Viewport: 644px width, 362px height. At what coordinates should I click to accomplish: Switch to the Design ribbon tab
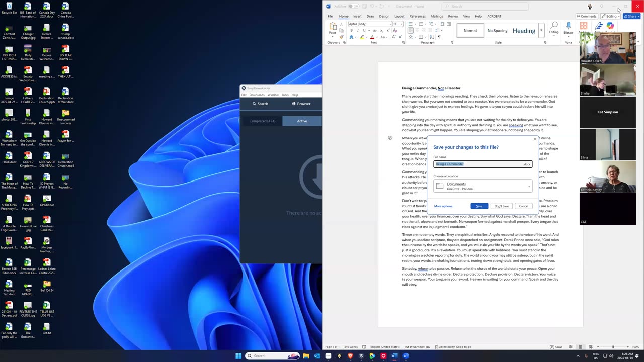tap(384, 16)
